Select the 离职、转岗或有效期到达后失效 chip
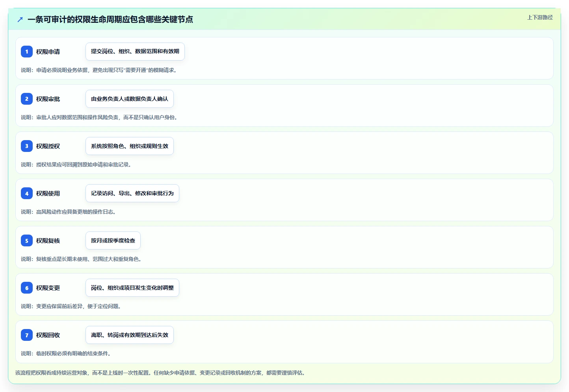The height and width of the screenshot is (392, 569). (x=130, y=335)
